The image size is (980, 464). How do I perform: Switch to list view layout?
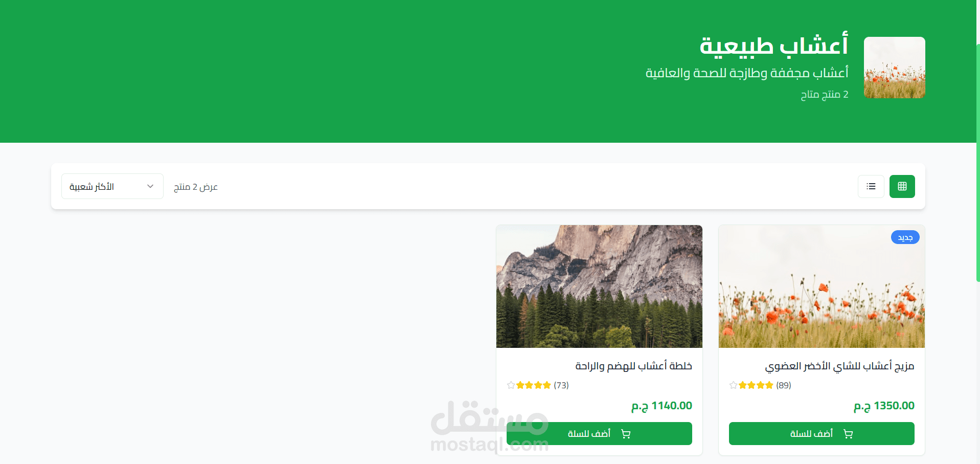(871, 186)
